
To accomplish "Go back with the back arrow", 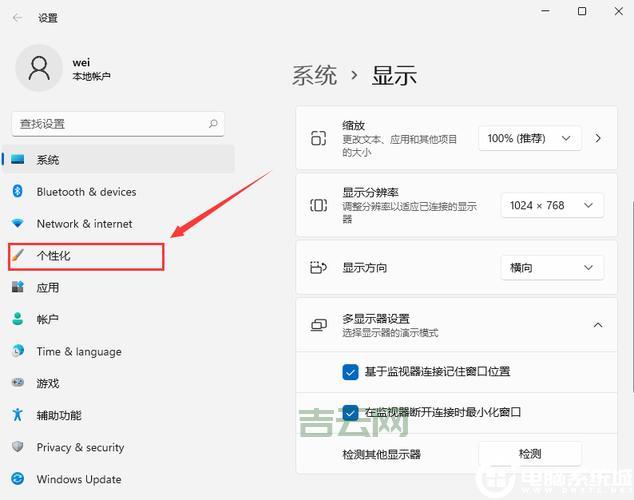I will [17, 17].
